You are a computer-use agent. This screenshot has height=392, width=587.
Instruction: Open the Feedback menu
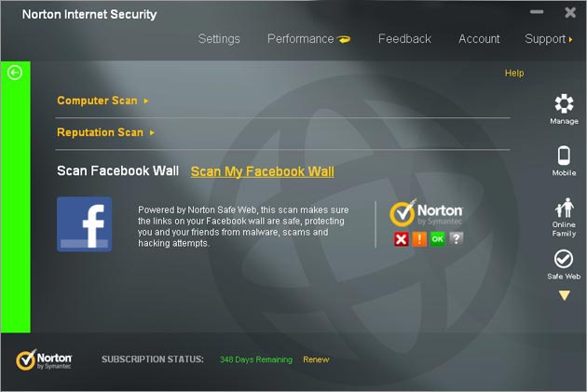point(404,39)
